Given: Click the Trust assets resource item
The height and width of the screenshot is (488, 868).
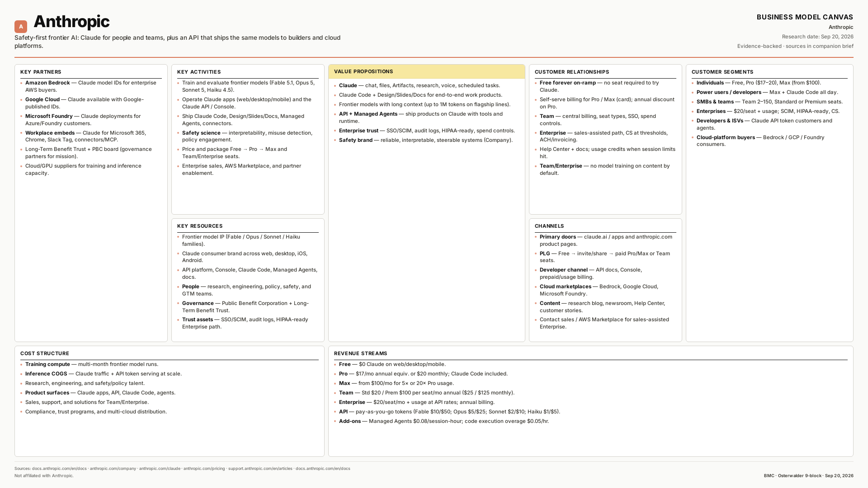Looking at the screenshot, I should tap(248, 323).
